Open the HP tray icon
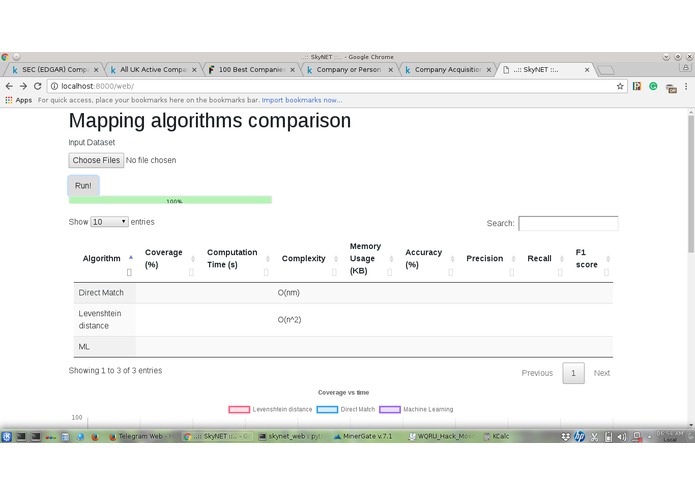 tap(579, 437)
